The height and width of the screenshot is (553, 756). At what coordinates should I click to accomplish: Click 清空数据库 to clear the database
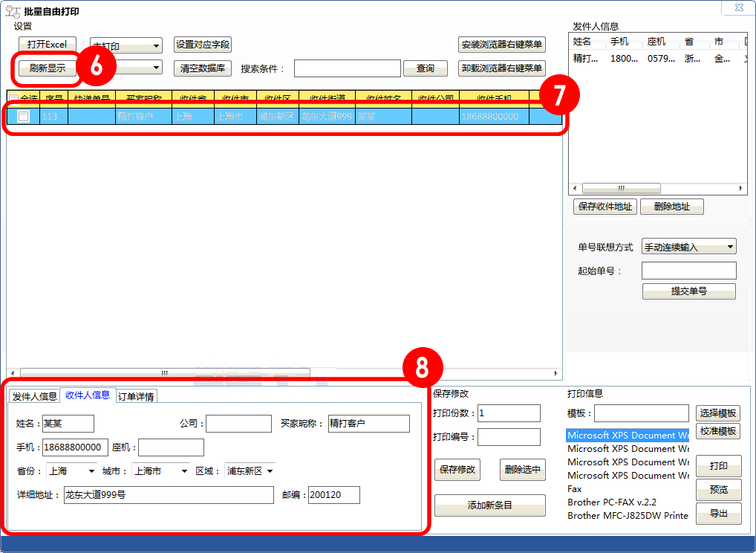point(202,68)
